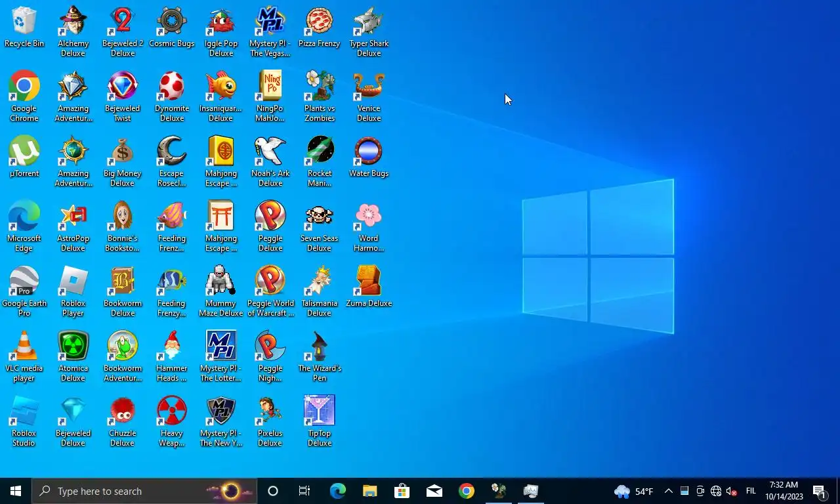Open the Windows Start menu

pyautogui.click(x=16, y=491)
